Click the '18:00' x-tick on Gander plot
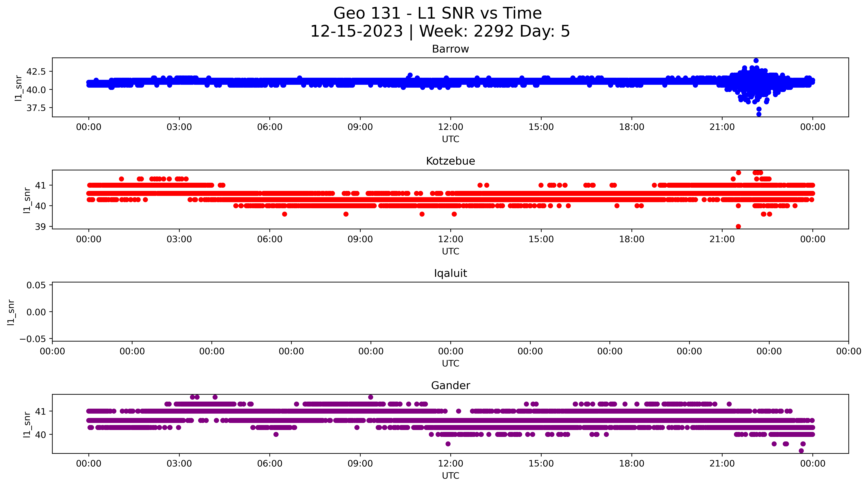The image size is (868, 487). [x=631, y=464]
